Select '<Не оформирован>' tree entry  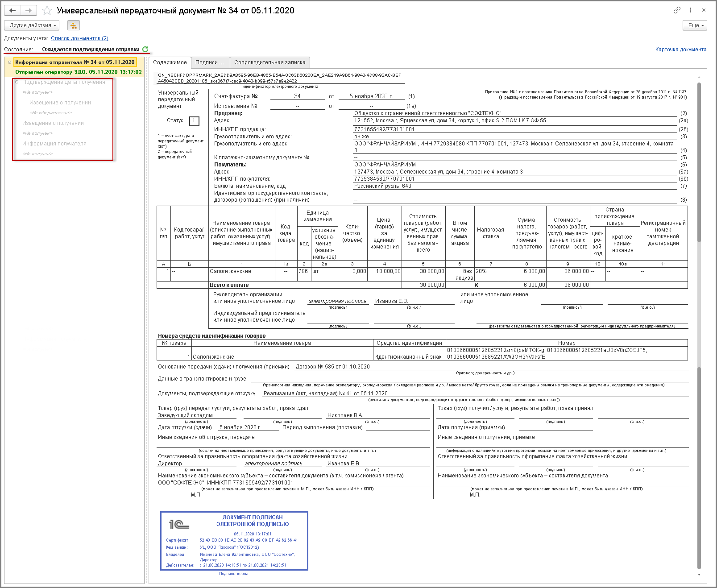[51, 113]
